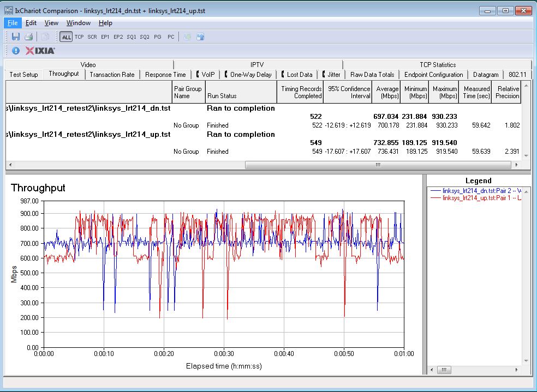The image size is (537, 392).
Task: Click the Legend scroll right arrow
Action: 516,370
